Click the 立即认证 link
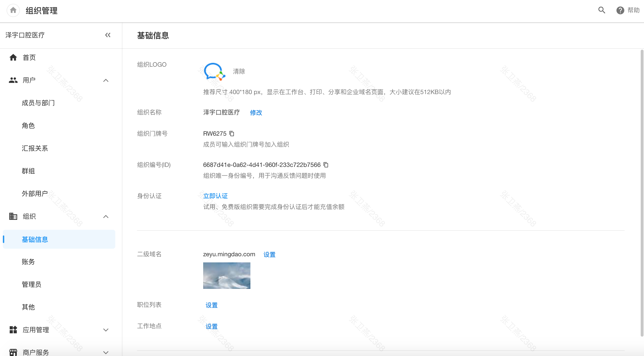The height and width of the screenshot is (356, 644). [215, 196]
